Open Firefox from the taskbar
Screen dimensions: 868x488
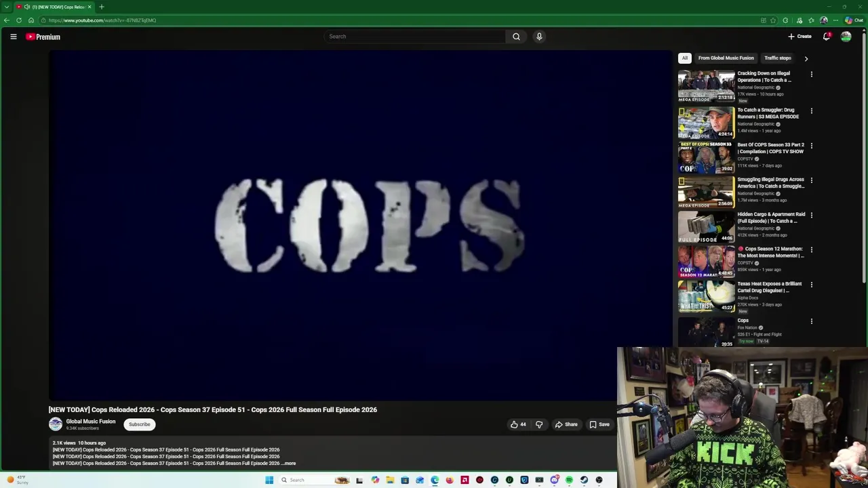[x=450, y=480]
